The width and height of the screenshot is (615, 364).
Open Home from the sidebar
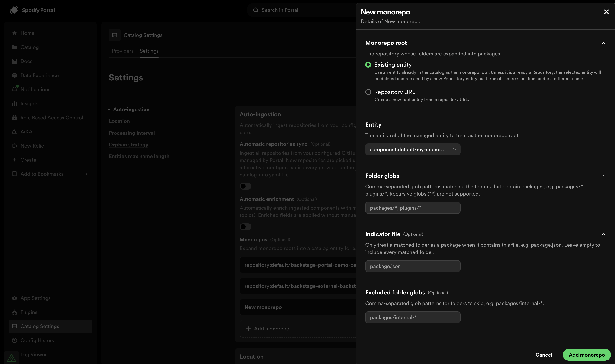pos(50,33)
